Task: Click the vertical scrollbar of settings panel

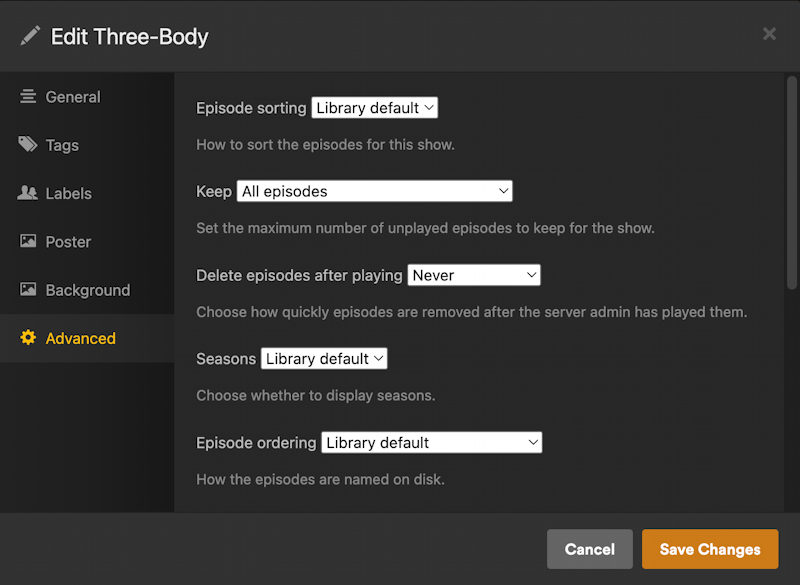Action: (x=791, y=183)
